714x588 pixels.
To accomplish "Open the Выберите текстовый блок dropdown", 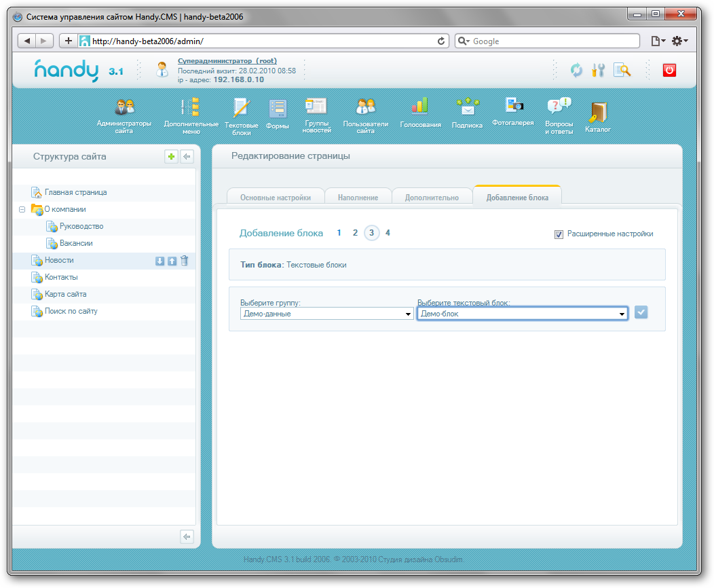I will (522, 314).
